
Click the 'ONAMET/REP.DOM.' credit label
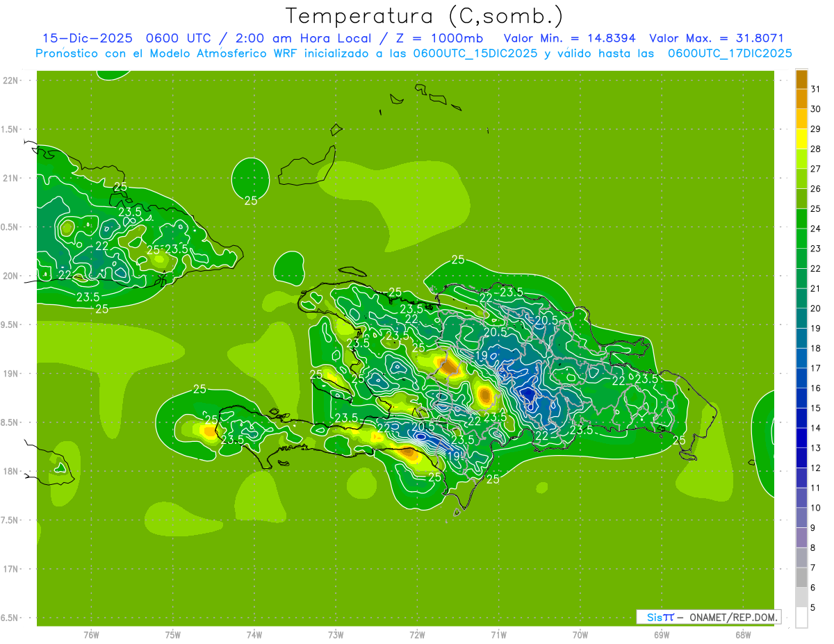[733, 617]
